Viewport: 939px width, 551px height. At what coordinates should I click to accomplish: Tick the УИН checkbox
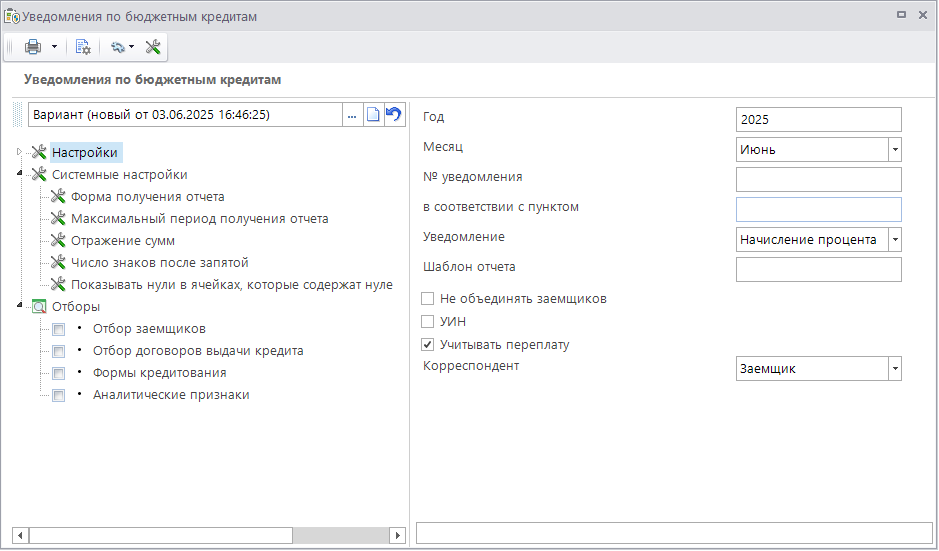point(428,322)
